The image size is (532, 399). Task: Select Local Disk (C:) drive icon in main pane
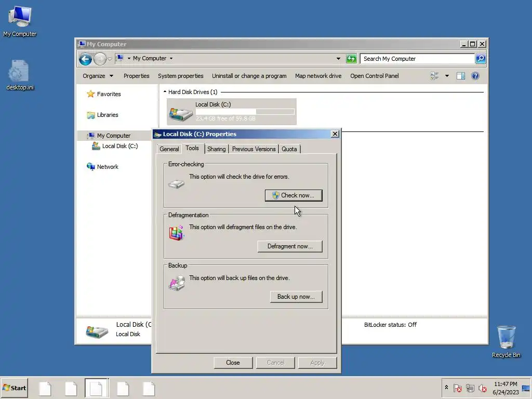coord(180,114)
